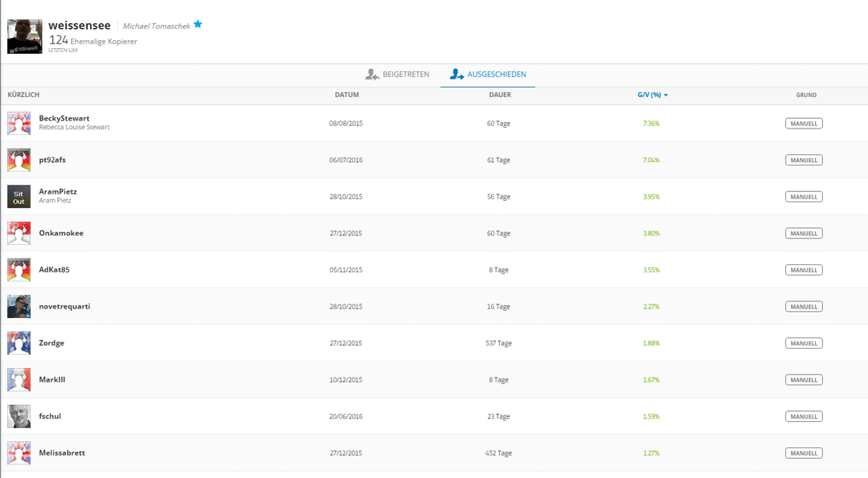Click fschul's profile photo
The width and height of the screenshot is (868, 478).
point(19,416)
